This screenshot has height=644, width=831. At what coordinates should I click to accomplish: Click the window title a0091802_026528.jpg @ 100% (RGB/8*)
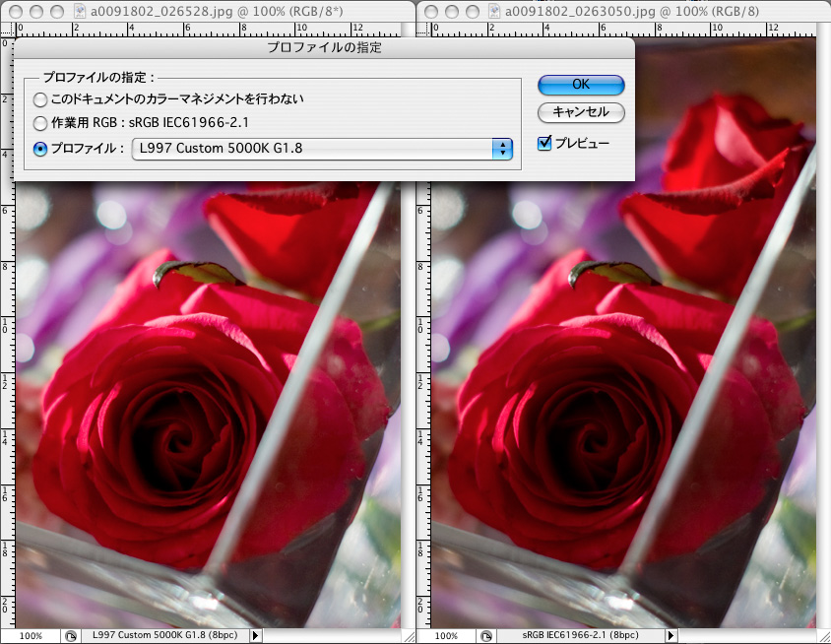[217, 11]
